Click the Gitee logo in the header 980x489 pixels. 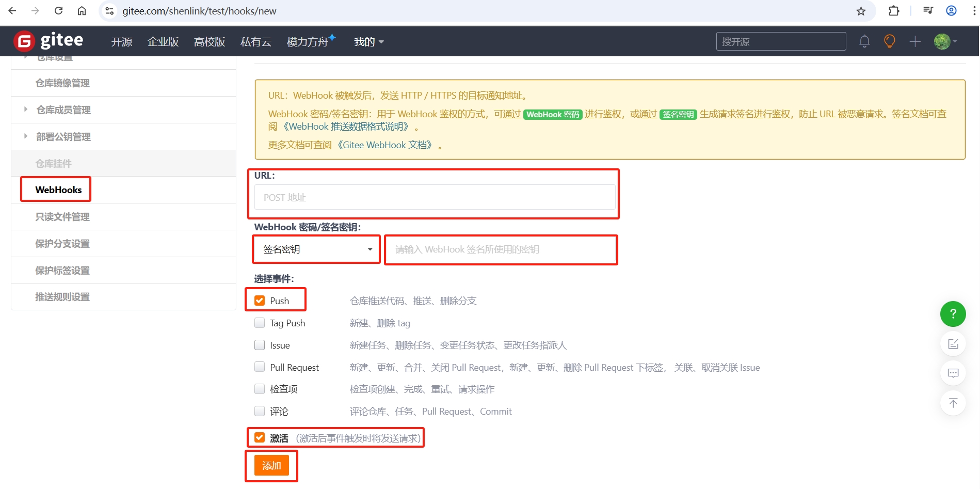pyautogui.click(x=49, y=41)
